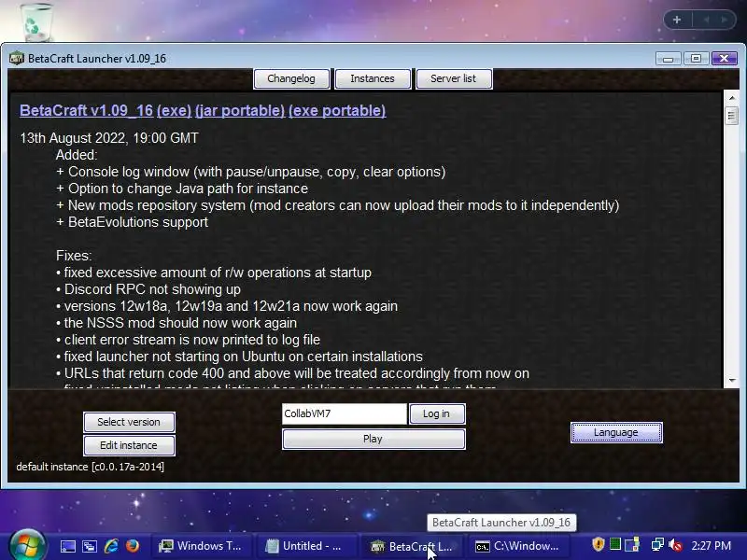Open the BetaCraft v1.09_16 link
The width and height of the screenshot is (747, 560).
tap(86, 110)
